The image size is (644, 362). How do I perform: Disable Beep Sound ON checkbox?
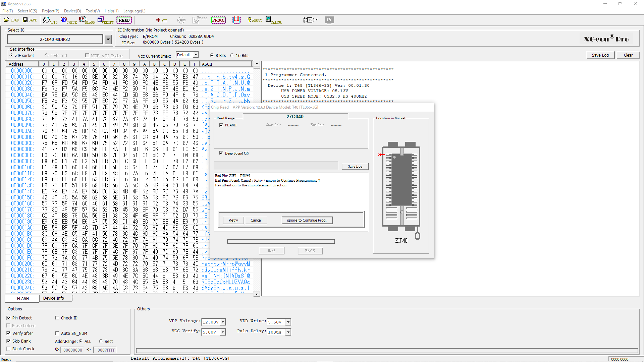[x=221, y=153]
